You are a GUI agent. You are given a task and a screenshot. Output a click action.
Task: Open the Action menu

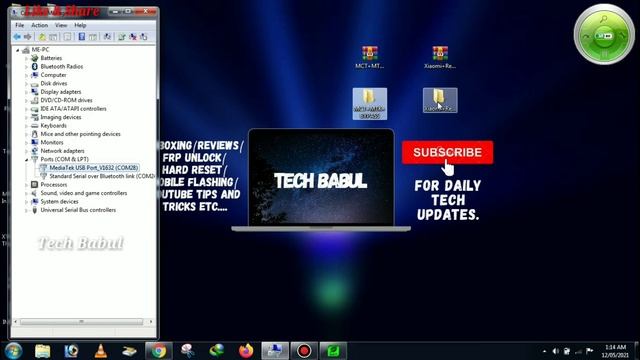pyautogui.click(x=40, y=25)
